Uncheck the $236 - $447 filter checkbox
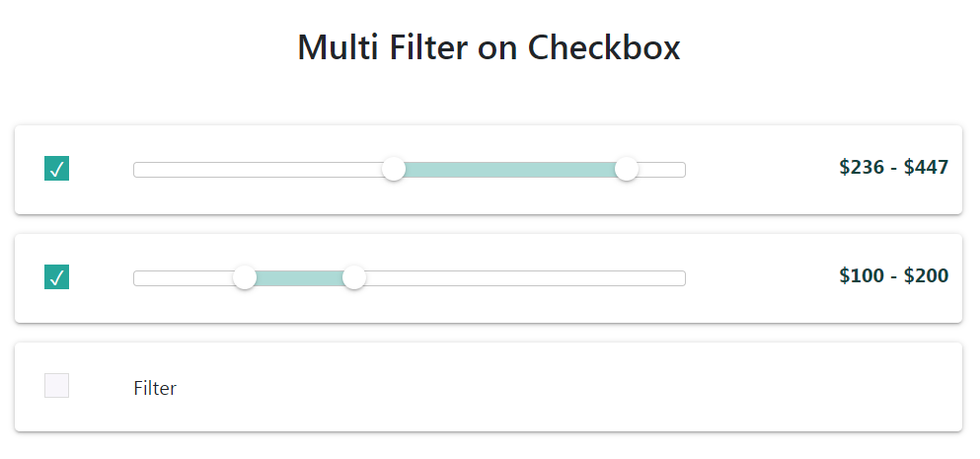This screenshot has height=459, width=980. (x=57, y=168)
